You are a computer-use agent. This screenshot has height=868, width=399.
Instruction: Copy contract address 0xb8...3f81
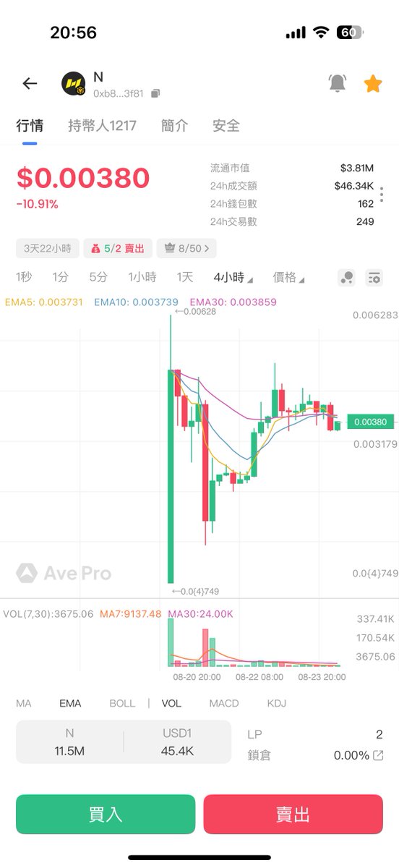pos(155,93)
